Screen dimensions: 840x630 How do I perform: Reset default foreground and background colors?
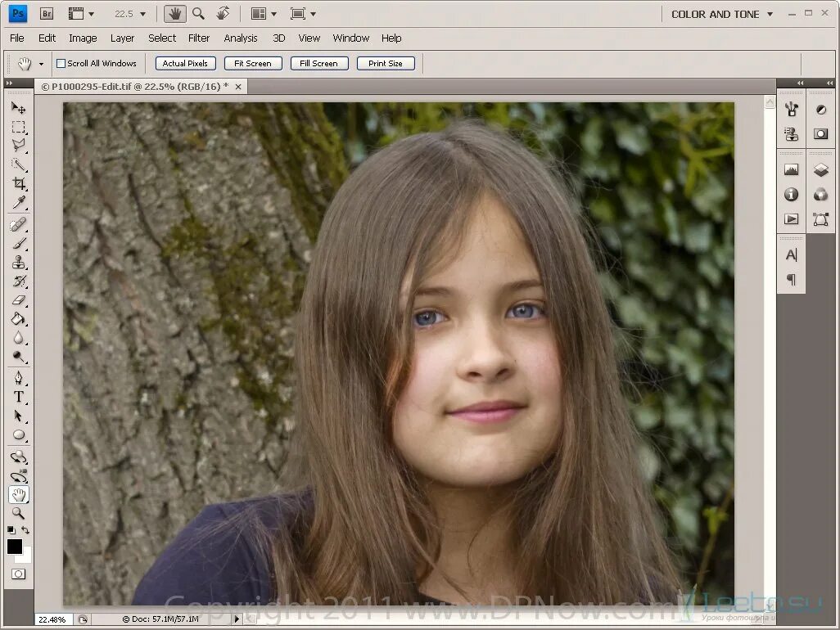click(11, 530)
